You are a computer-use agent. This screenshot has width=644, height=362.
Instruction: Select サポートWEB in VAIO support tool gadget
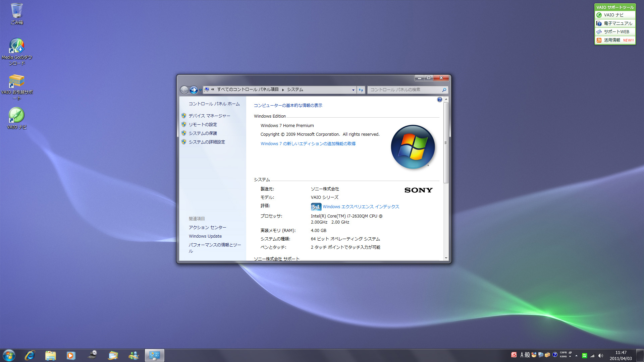click(616, 32)
